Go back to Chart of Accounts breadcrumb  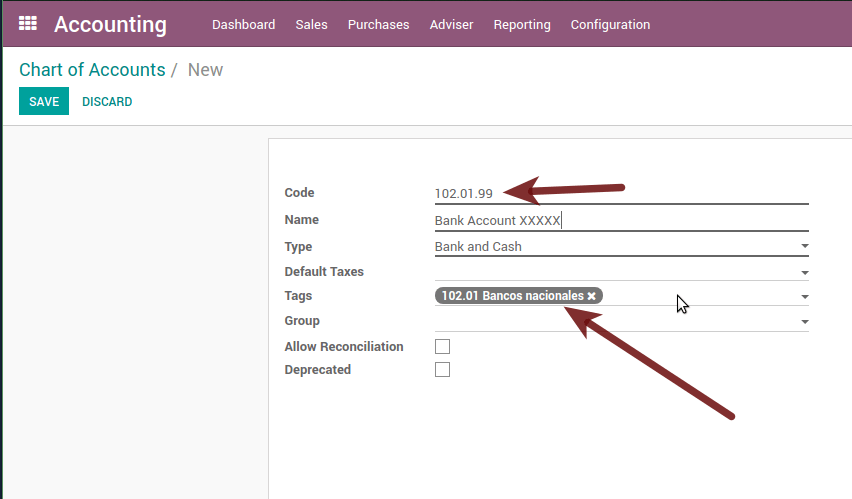click(x=92, y=70)
